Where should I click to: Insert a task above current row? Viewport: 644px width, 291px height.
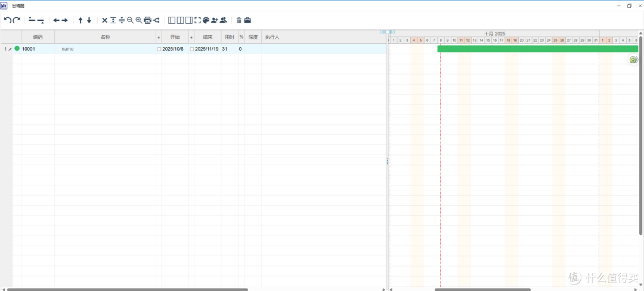coord(32,20)
